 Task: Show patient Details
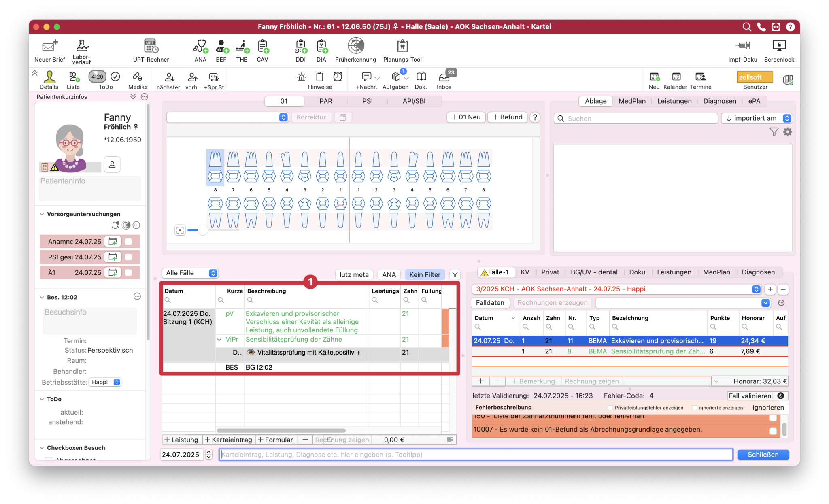pos(49,80)
